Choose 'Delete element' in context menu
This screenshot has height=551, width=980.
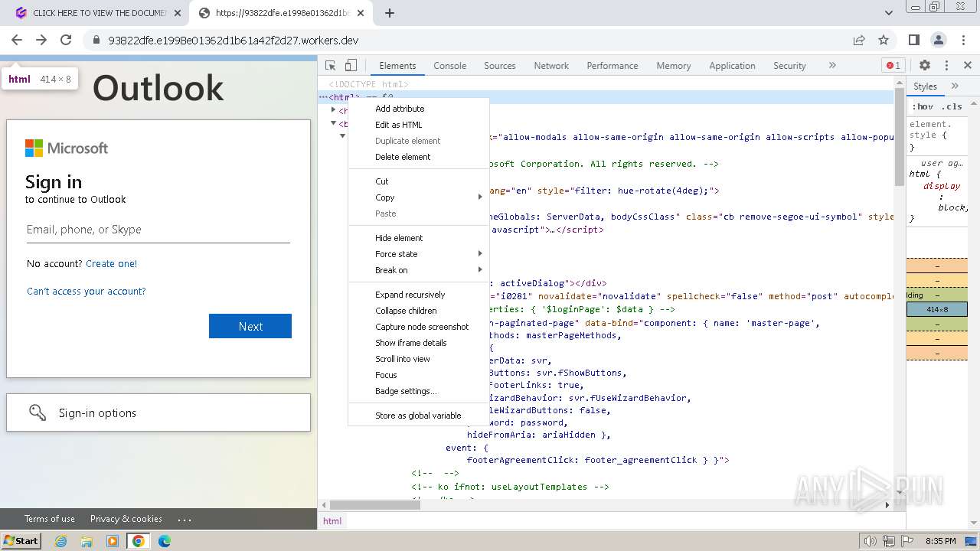coord(419,157)
